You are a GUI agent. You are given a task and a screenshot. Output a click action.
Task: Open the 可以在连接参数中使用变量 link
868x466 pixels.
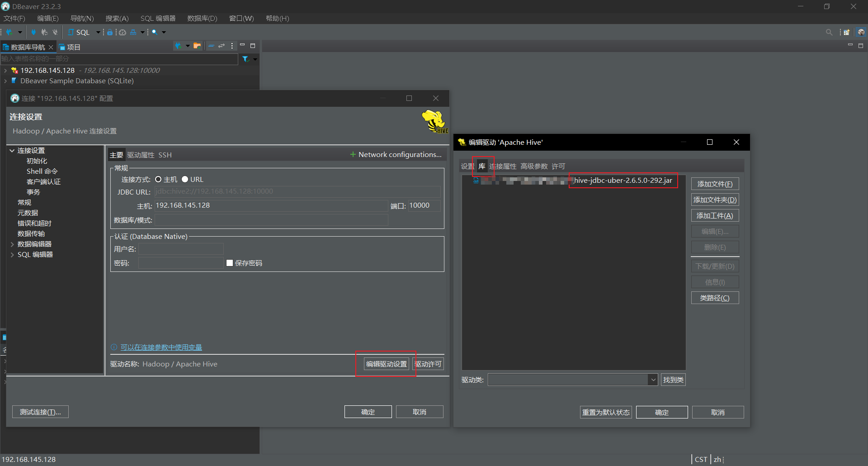point(161,347)
